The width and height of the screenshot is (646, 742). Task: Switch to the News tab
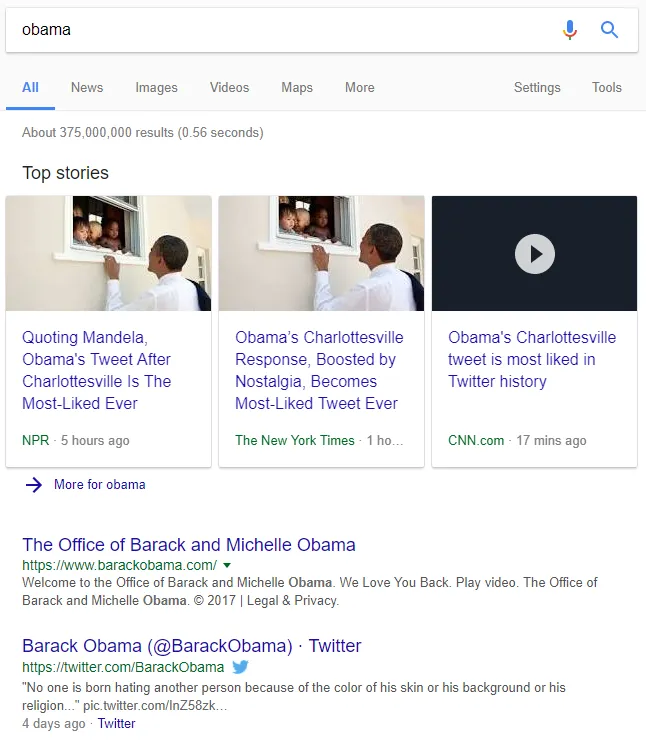click(87, 88)
